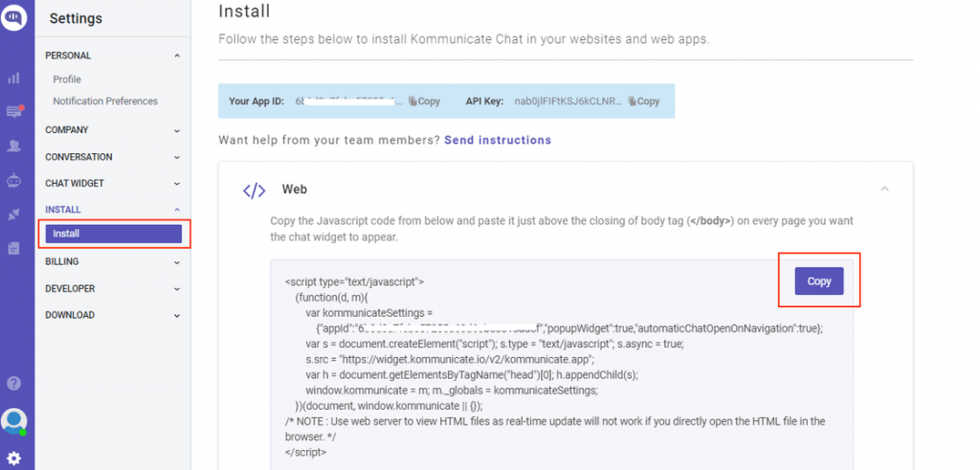Click the Kommunicate logo icon

point(13,17)
